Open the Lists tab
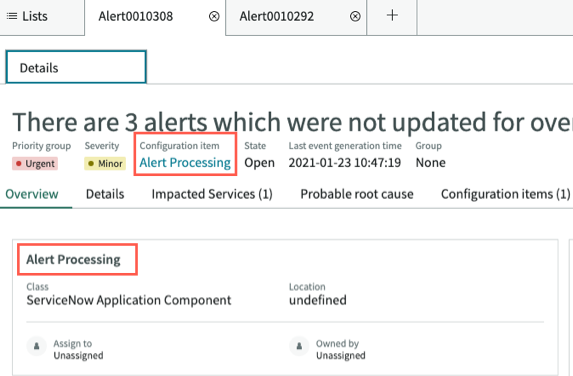 (42, 17)
